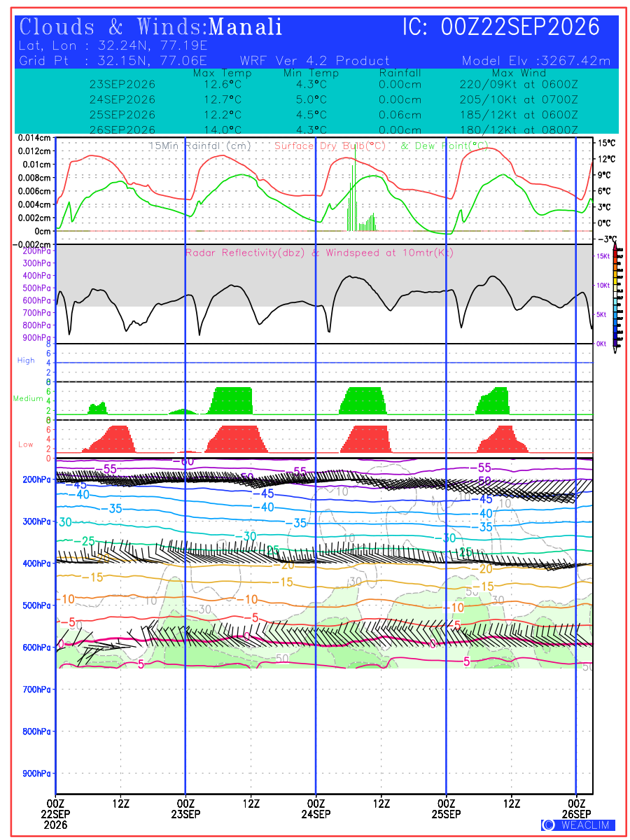
Task: Click the 23SEP2026 forecast table row
Action: pos(334,84)
